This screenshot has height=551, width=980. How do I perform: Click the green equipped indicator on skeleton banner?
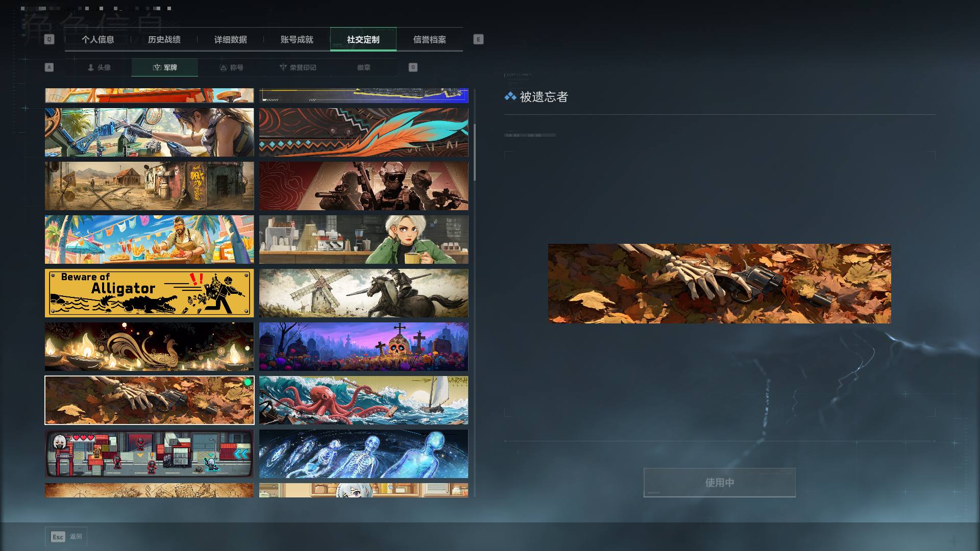coord(248,382)
